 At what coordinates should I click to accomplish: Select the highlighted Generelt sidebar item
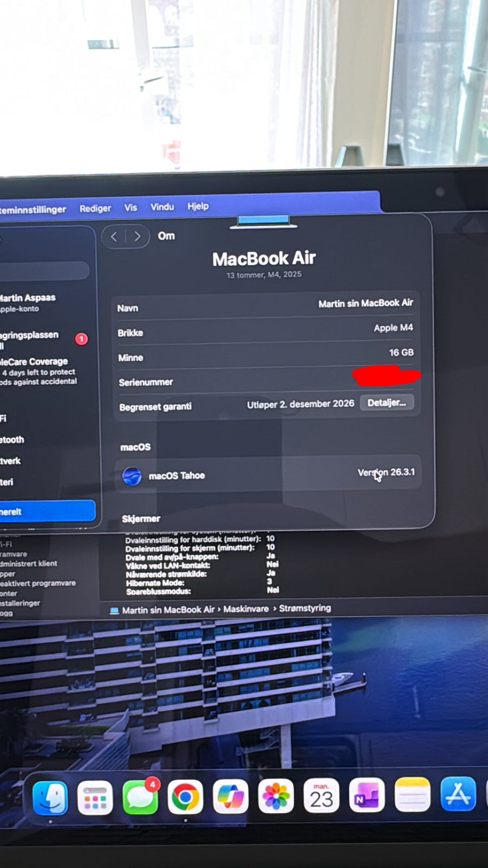pyautogui.click(x=47, y=511)
